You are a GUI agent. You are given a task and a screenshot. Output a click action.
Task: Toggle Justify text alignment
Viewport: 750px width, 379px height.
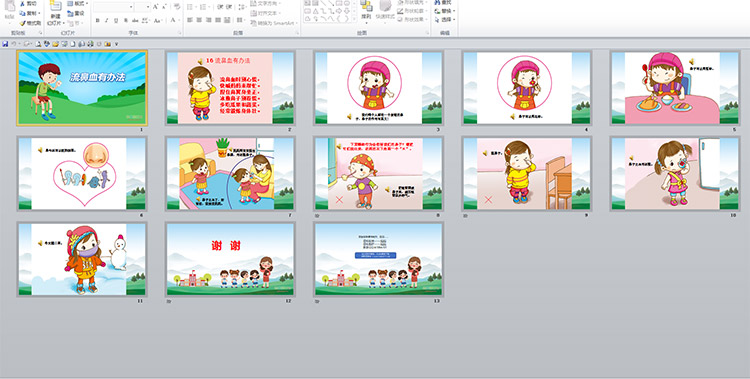point(218,20)
